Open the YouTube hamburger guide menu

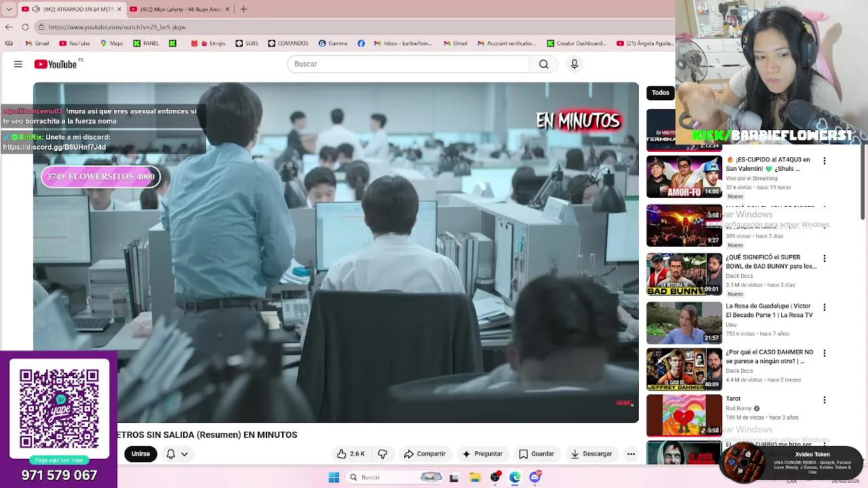coord(18,64)
